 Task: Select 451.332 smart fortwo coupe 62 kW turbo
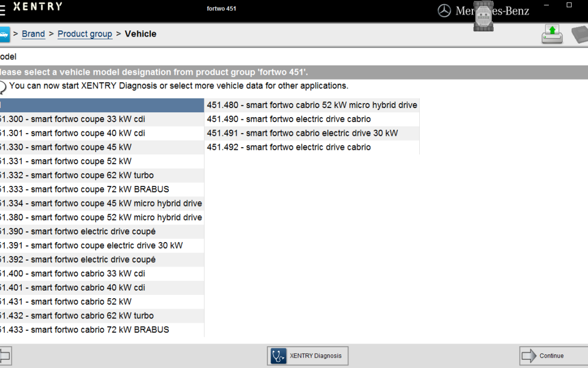(102, 176)
